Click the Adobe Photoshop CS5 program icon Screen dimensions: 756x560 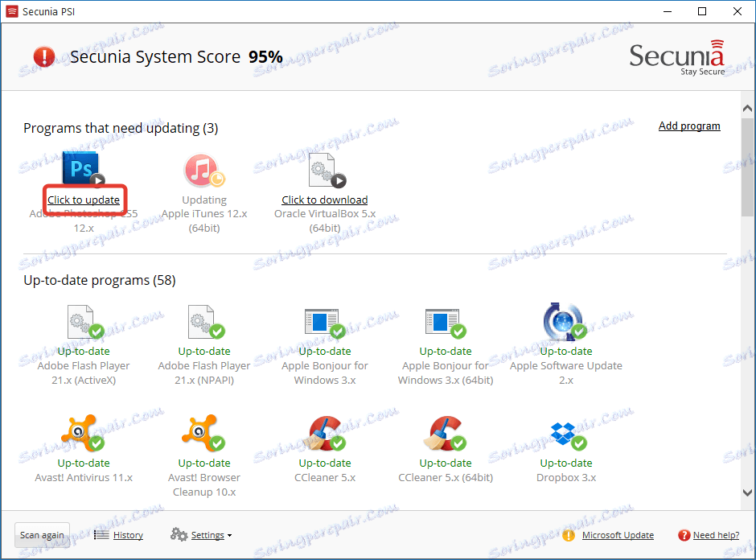(83, 169)
